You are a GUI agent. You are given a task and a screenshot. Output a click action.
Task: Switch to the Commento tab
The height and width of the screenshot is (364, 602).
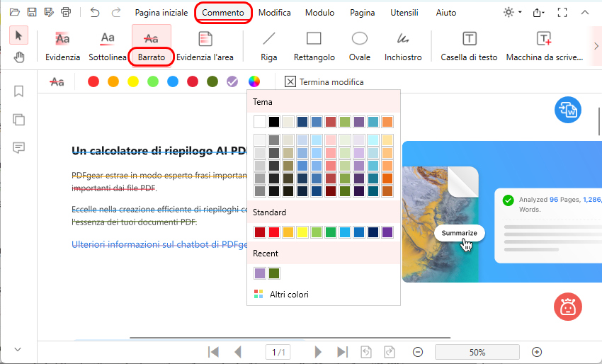click(x=223, y=13)
